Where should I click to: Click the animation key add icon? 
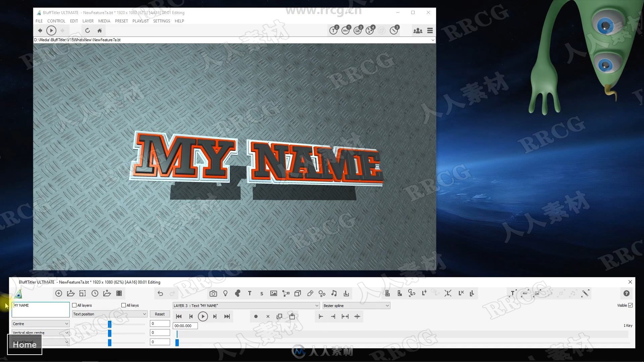coord(256,316)
